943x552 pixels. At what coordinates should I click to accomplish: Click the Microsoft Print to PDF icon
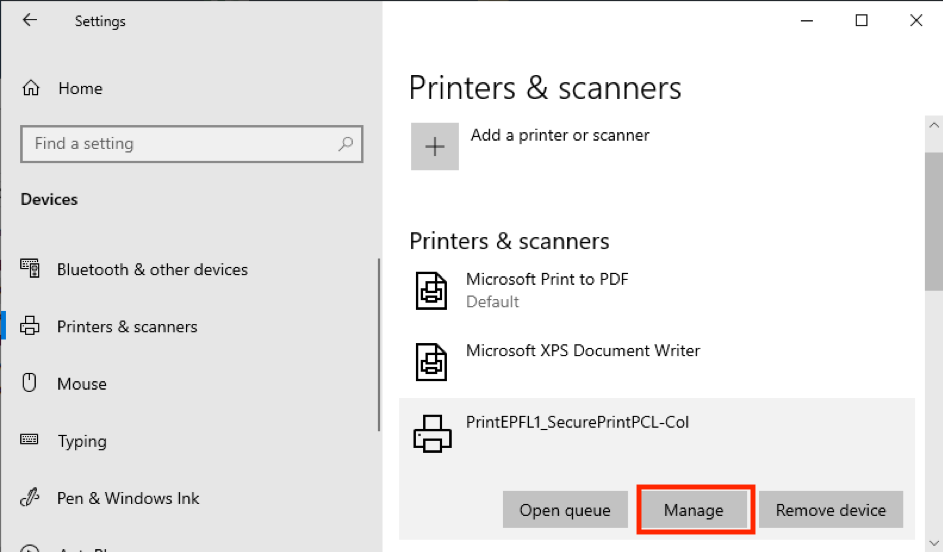click(x=431, y=291)
